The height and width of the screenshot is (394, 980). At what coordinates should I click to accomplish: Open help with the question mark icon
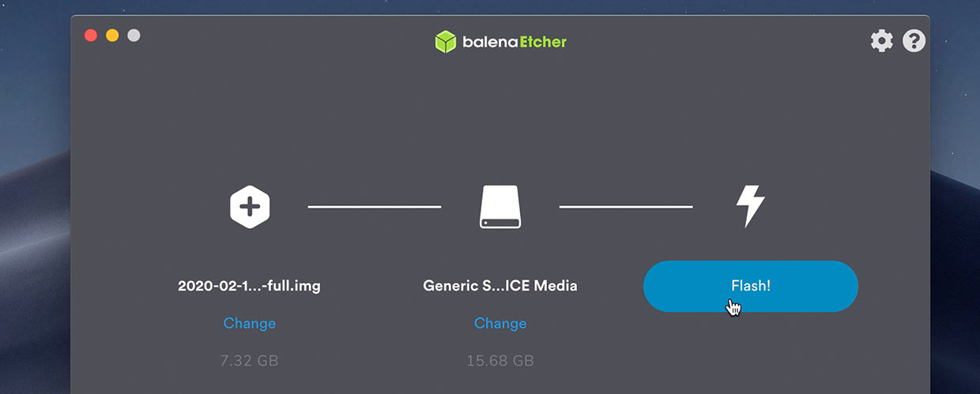tap(914, 41)
